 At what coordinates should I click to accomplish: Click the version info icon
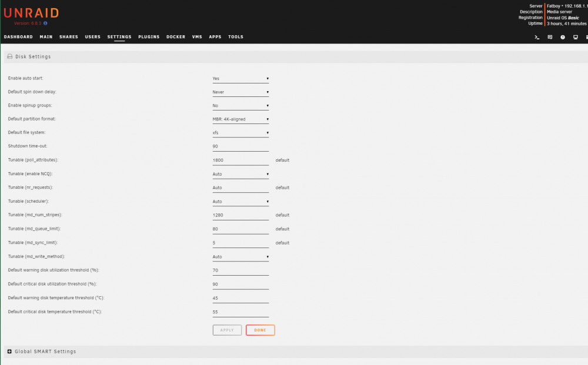point(45,24)
